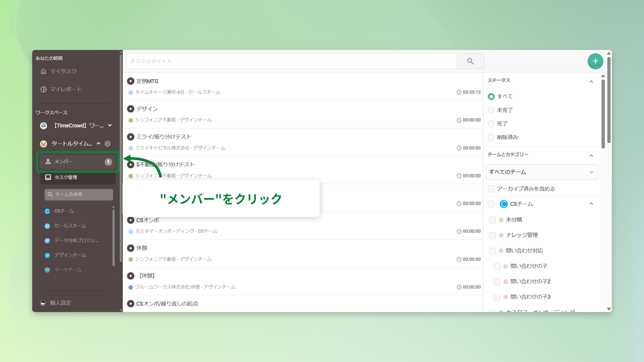Viewport: 644px width, 362px height.
Task: Open 個人設定 at the sidebar bottom
Action: pyautogui.click(x=60, y=303)
